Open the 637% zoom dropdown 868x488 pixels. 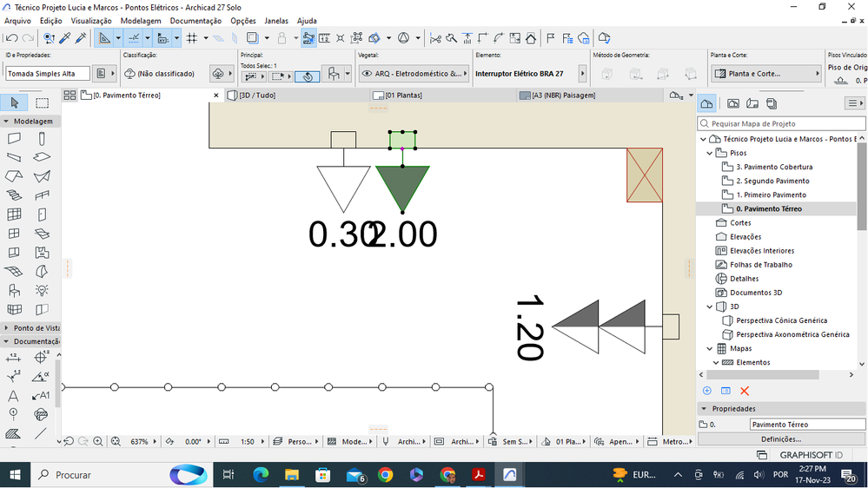point(155,441)
